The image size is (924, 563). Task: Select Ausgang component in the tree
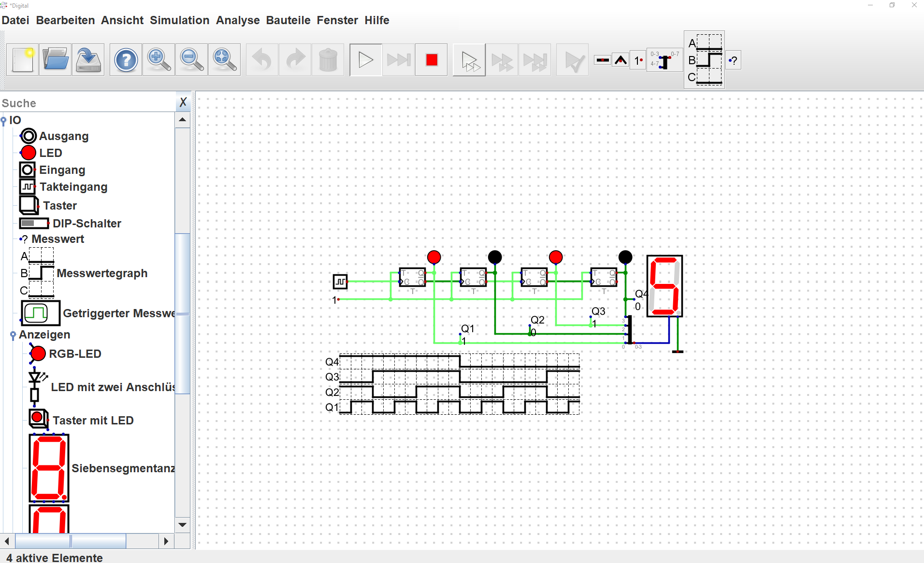click(54, 136)
